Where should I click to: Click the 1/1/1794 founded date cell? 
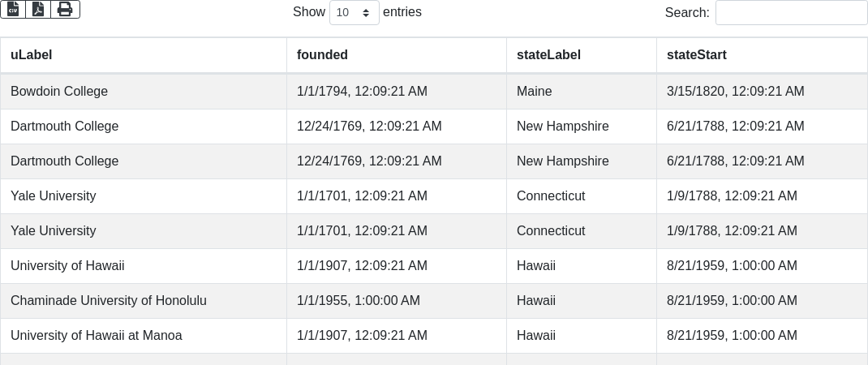pos(362,92)
